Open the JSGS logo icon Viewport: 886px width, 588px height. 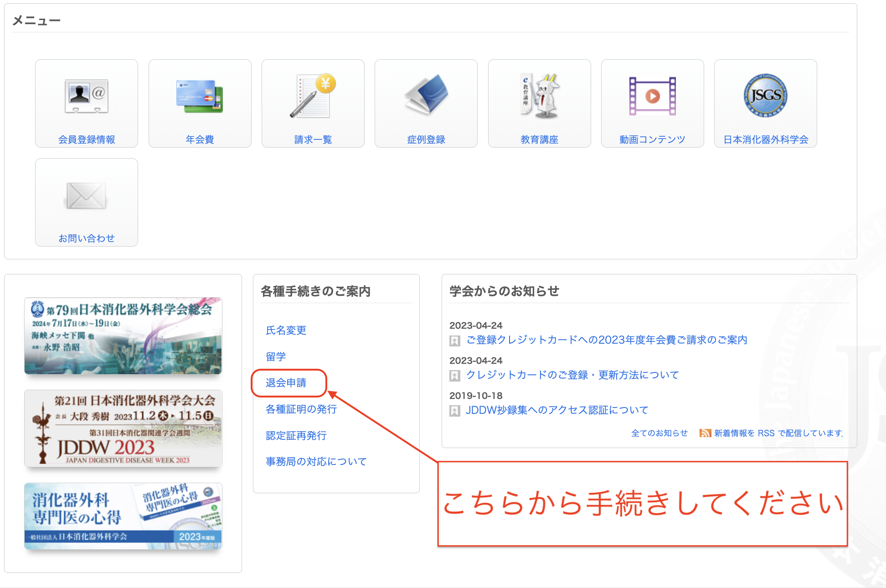click(766, 96)
